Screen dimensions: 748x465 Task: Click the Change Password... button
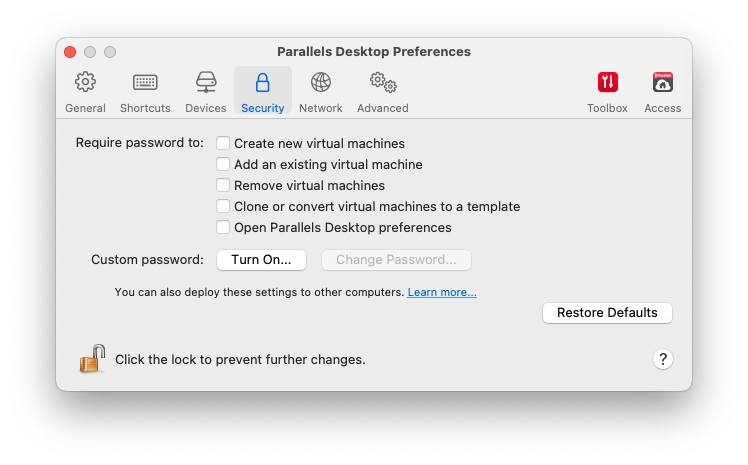(x=396, y=260)
